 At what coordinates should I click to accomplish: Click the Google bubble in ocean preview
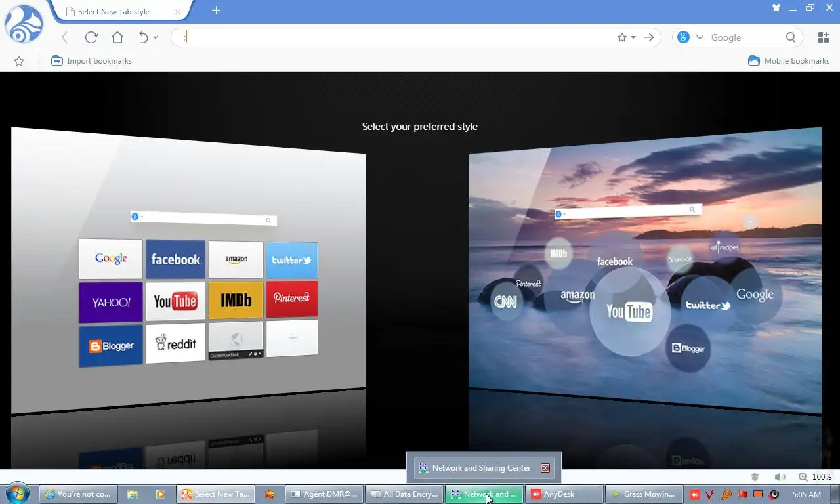[755, 295]
